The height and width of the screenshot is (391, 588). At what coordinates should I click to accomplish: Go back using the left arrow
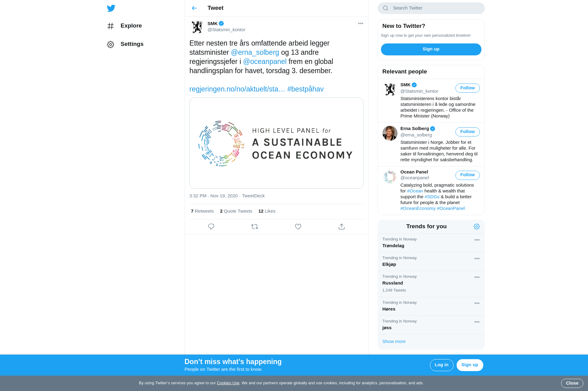click(x=194, y=8)
